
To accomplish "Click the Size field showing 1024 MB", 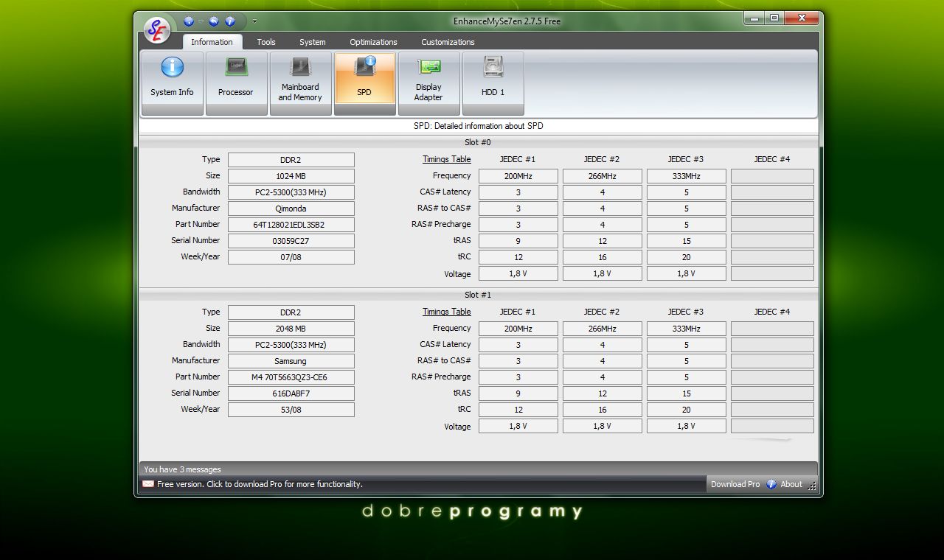I will (x=291, y=176).
